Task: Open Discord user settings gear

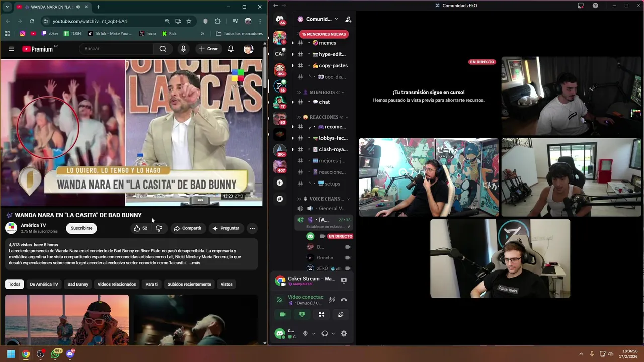Action: (x=344, y=333)
